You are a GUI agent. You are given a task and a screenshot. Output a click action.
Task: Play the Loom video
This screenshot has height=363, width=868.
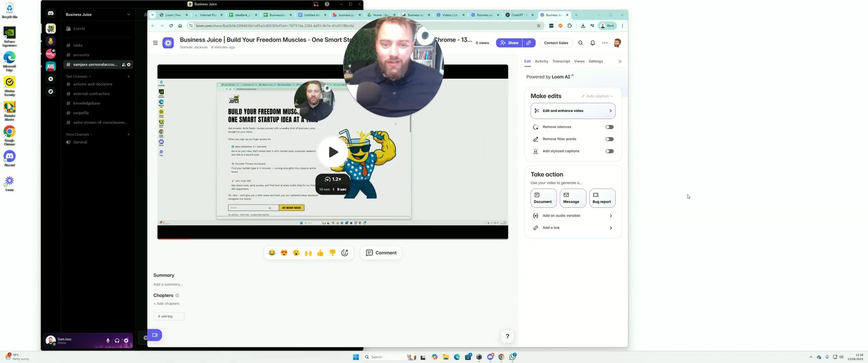(x=333, y=152)
